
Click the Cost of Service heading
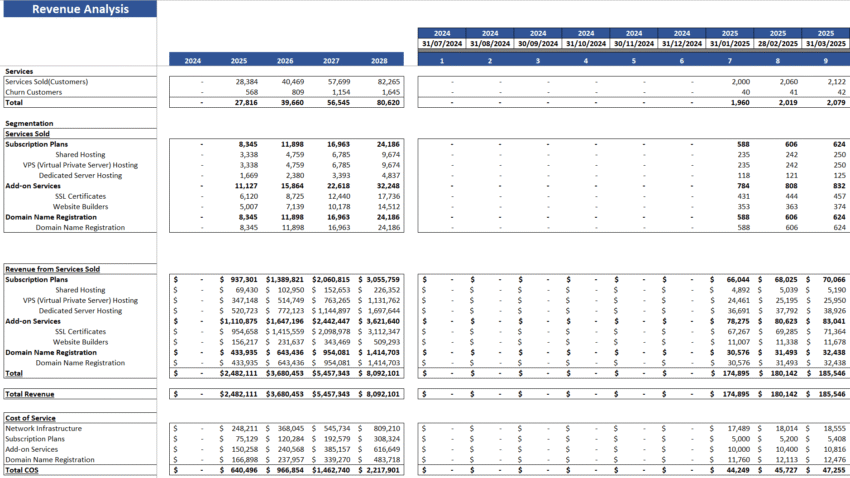30,418
